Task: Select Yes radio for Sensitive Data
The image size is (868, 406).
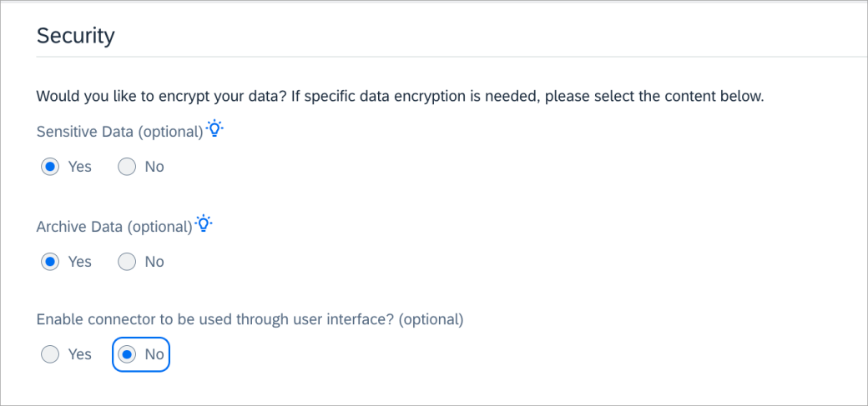Action: [50, 167]
